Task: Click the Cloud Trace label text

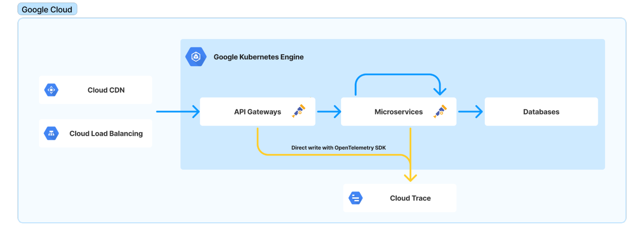Action: [410, 198]
